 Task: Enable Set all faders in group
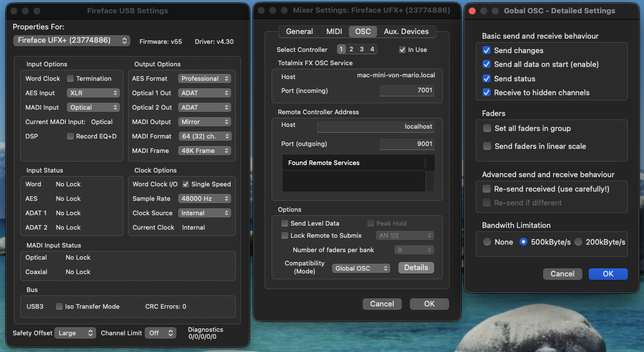tap(487, 128)
